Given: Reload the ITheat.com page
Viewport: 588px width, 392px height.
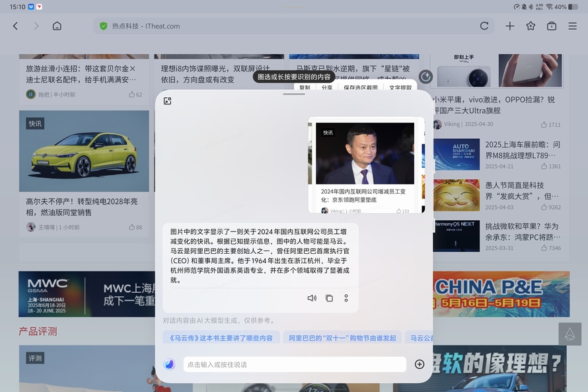Looking at the screenshot, I should (x=484, y=26).
